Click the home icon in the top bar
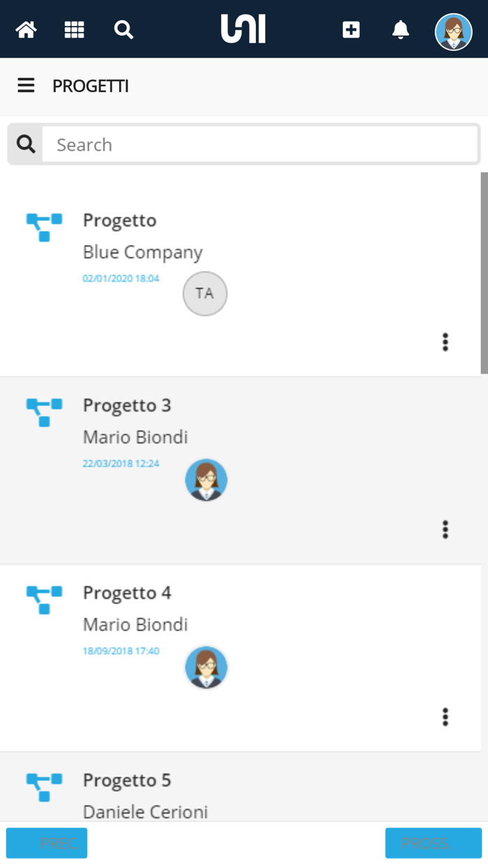The height and width of the screenshot is (868, 488). tap(26, 30)
